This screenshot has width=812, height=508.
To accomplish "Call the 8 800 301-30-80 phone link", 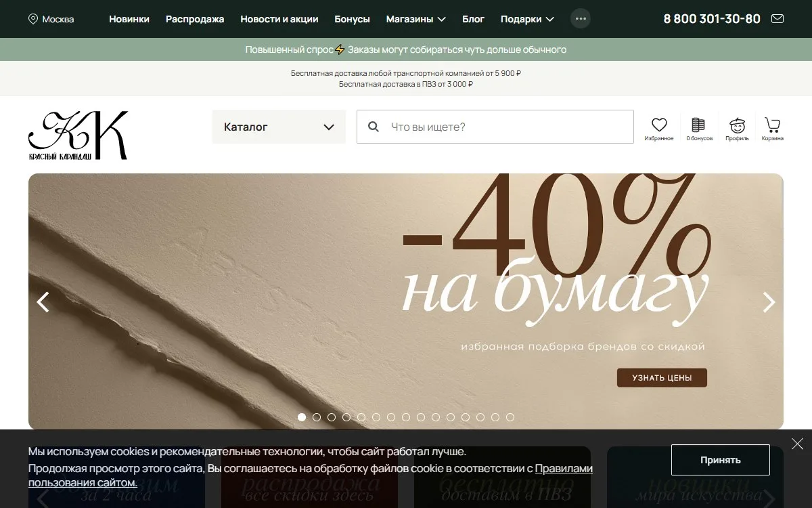I will click(x=712, y=19).
